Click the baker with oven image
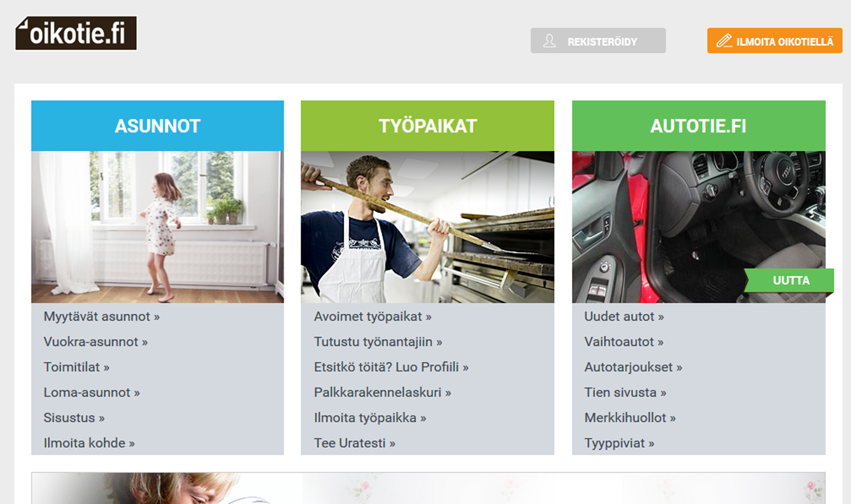Screen dimensions: 851x504 pyautogui.click(x=427, y=227)
